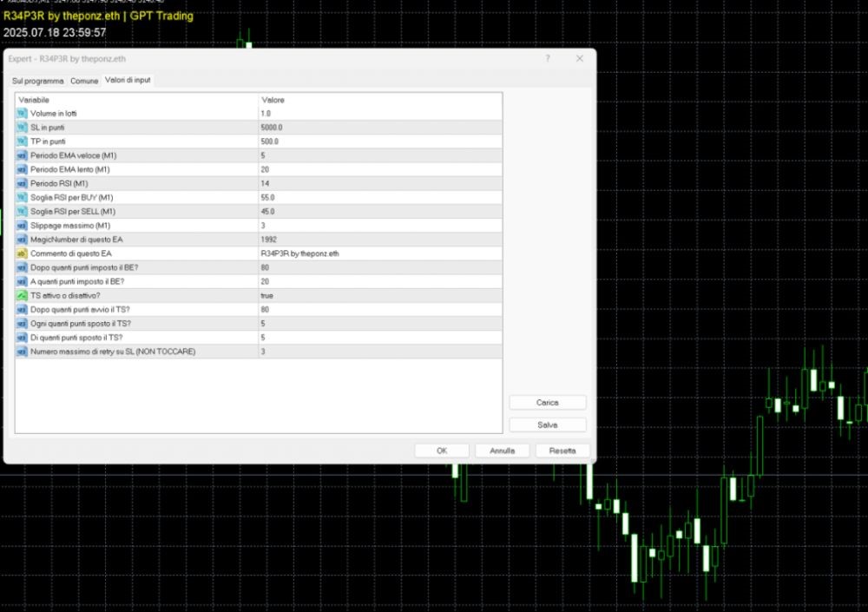Click the Valore column header
The height and width of the screenshot is (612, 868).
pos(273,100)
